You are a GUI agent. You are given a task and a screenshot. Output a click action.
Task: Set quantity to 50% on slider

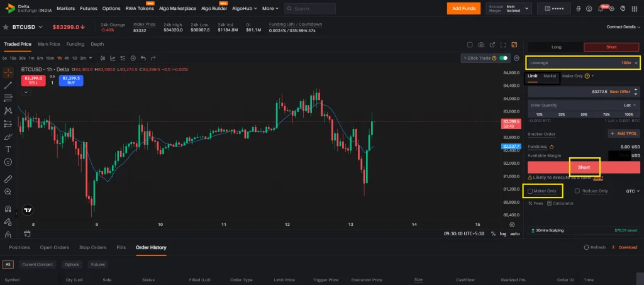[584, 114]
